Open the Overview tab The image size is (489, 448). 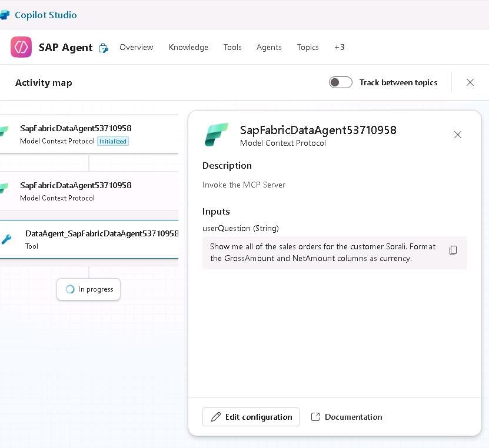pos(136,47)
